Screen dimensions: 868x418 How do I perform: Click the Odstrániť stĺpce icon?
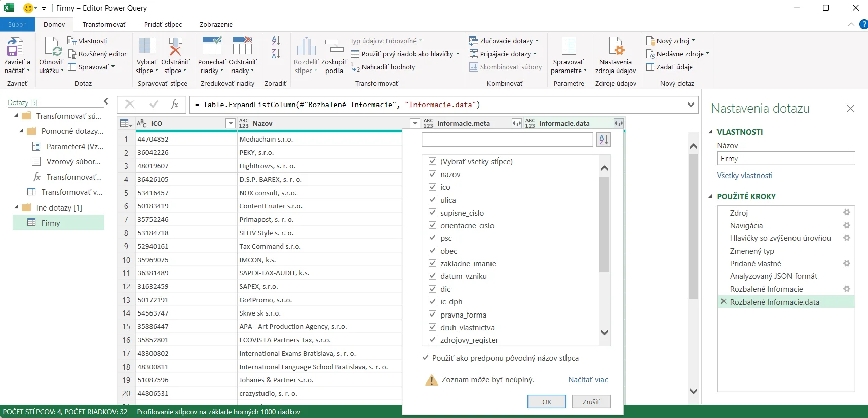point(175,46)
